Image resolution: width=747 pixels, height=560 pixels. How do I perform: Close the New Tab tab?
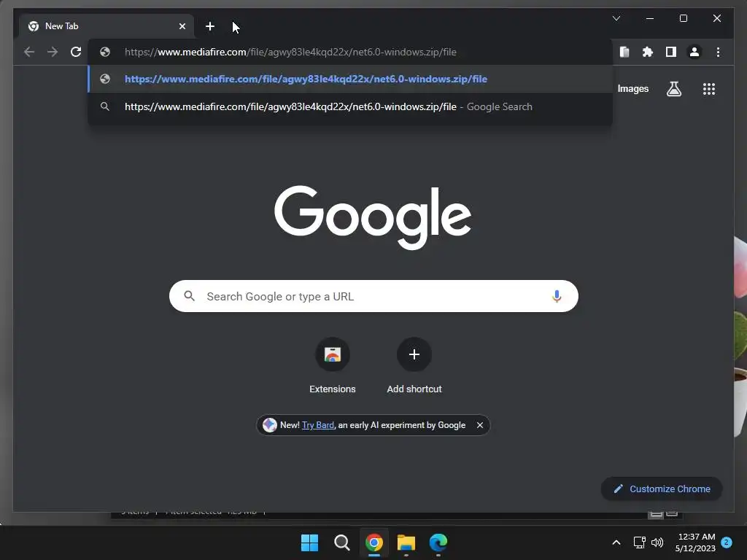coord(182,26)
